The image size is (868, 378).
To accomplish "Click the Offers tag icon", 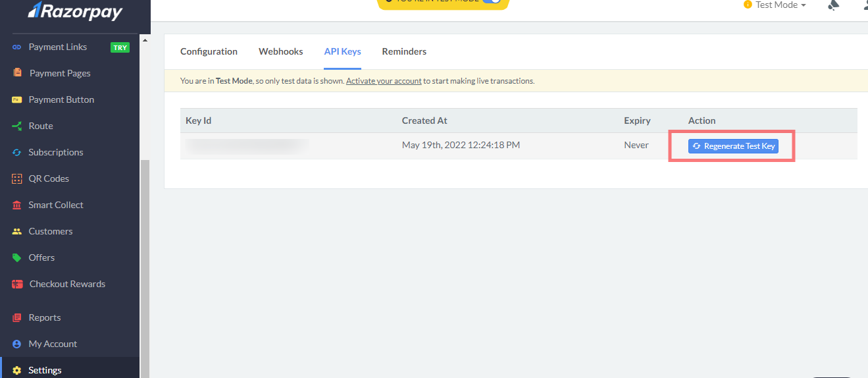I will [x=17, y=257].
